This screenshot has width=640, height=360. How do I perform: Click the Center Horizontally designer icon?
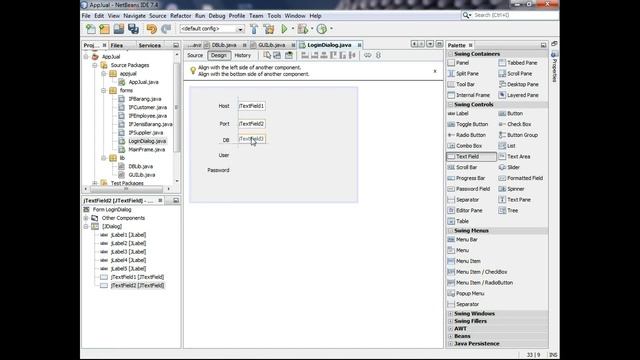pos(324,55)
